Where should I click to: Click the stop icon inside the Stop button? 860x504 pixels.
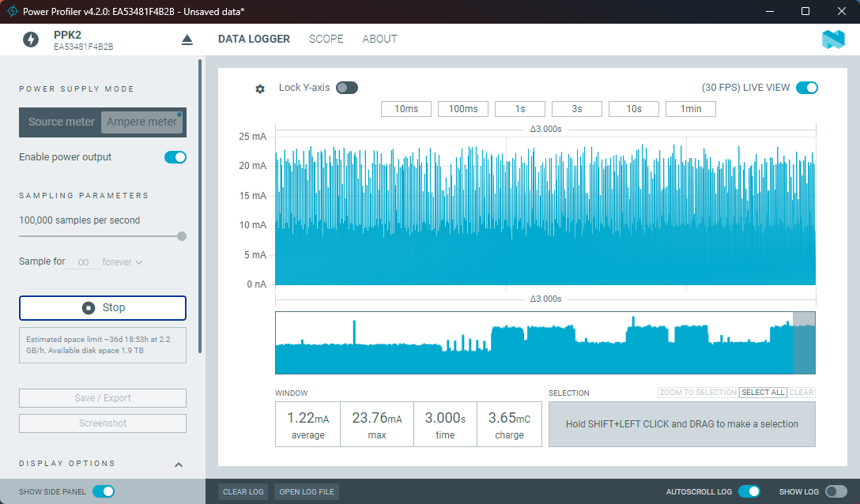click(x=89, y=308)
